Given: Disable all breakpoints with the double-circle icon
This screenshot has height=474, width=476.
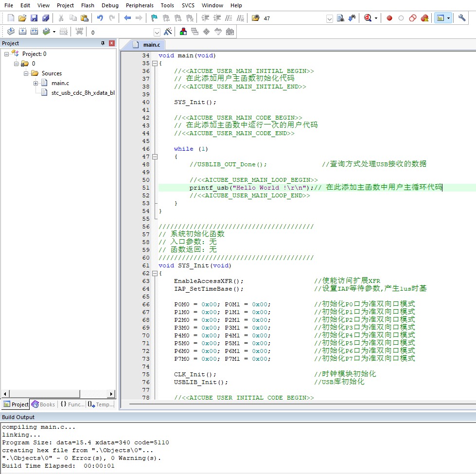Looking at the screenshot, I should click(x=413, y=18).
